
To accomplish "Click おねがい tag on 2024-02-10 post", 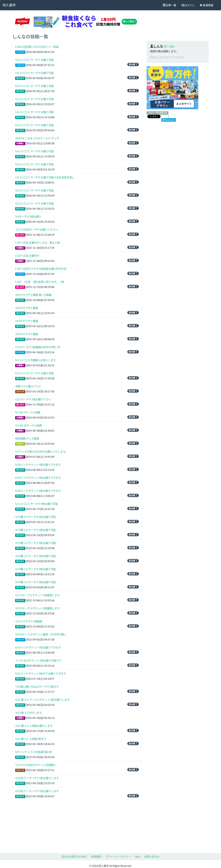I will [x=20, y=444].
